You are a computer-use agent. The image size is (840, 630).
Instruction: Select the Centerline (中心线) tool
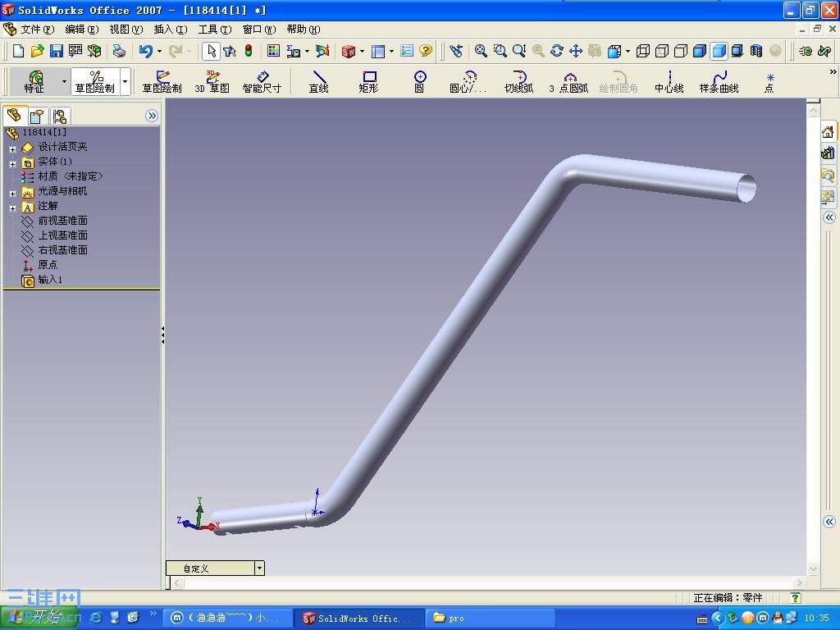[669, 81]
